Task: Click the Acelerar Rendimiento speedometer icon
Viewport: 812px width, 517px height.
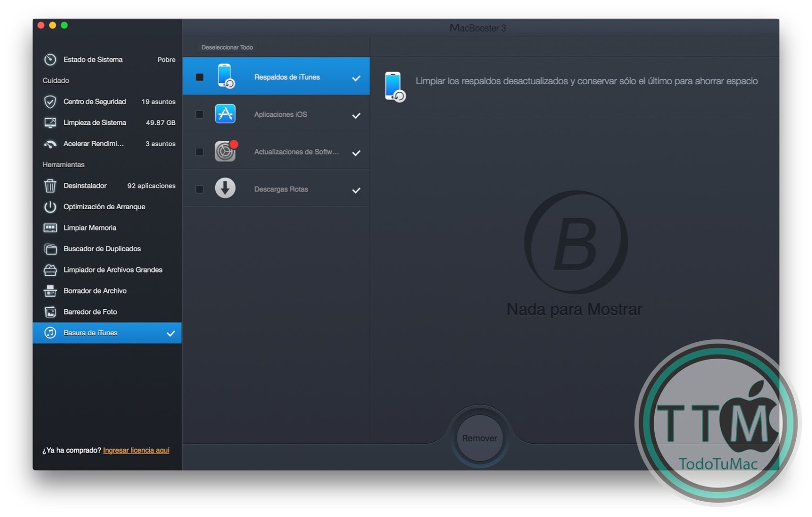Action: [x=50, y=144]
